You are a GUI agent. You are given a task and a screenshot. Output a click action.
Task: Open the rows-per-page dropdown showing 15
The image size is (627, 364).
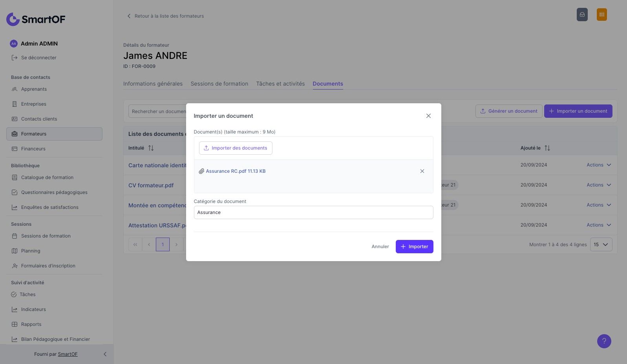601,245
